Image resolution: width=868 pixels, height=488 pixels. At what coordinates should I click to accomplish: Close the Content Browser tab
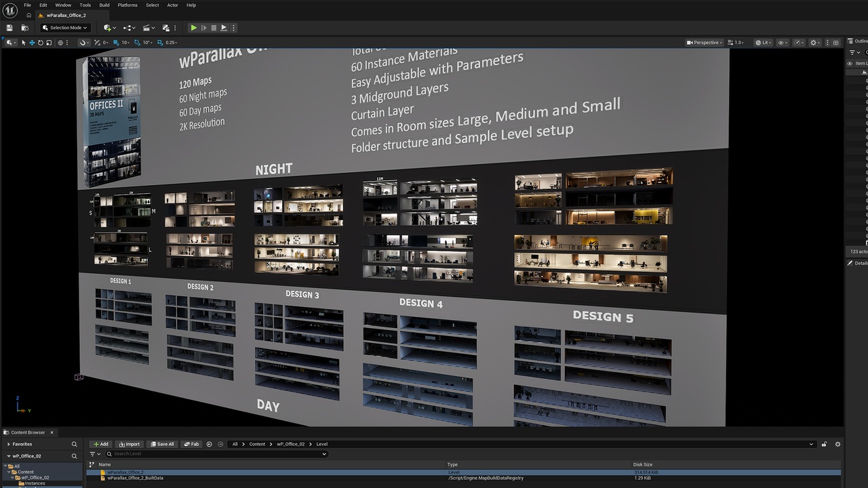click(52, 432)
